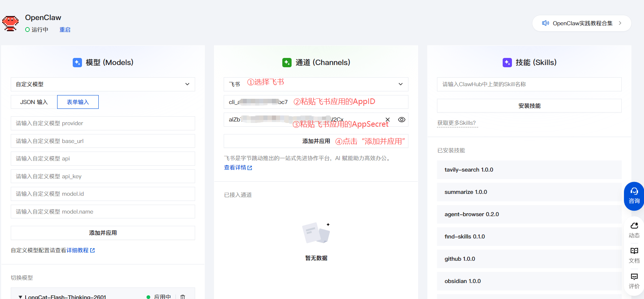Viewport: 644px width, 299px height.
Task: Click the 应用中 status on LongCat model
Action: pos(162,297)
